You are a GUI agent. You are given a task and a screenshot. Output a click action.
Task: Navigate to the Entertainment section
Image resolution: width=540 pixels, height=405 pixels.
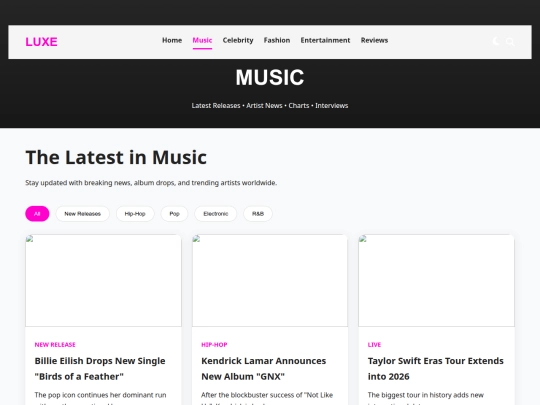click(325, 40)
